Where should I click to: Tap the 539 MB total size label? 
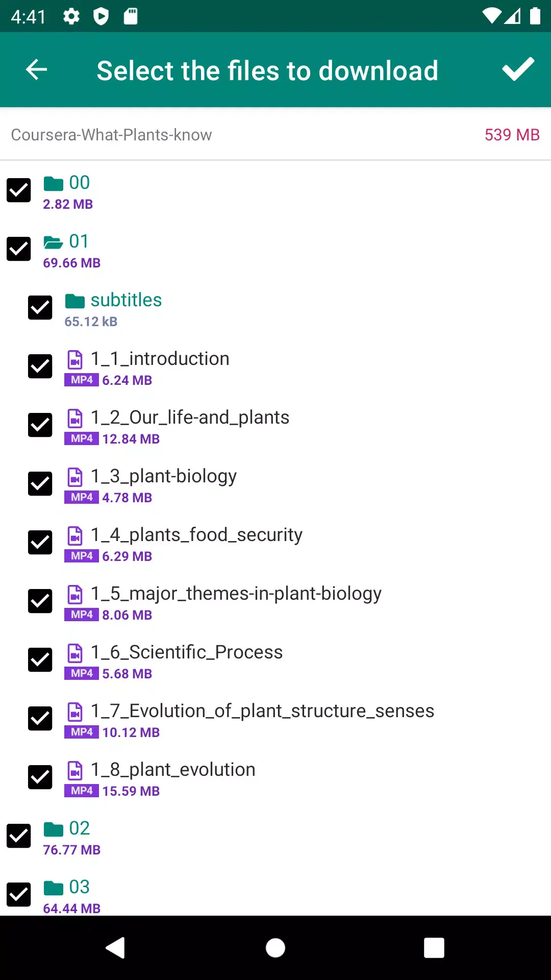point(512,135)
